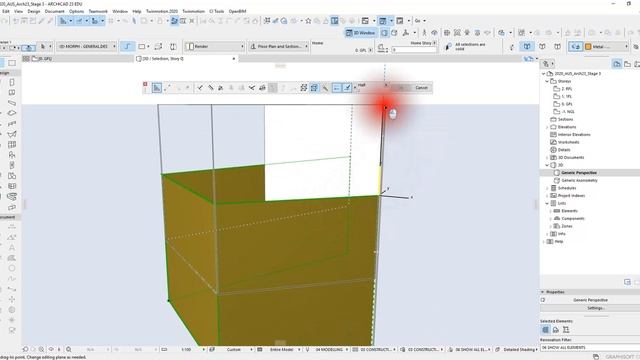Viewport: 640px width, 360px height.
Task: Collapse the Properties panel header
Action: point(542,292)
